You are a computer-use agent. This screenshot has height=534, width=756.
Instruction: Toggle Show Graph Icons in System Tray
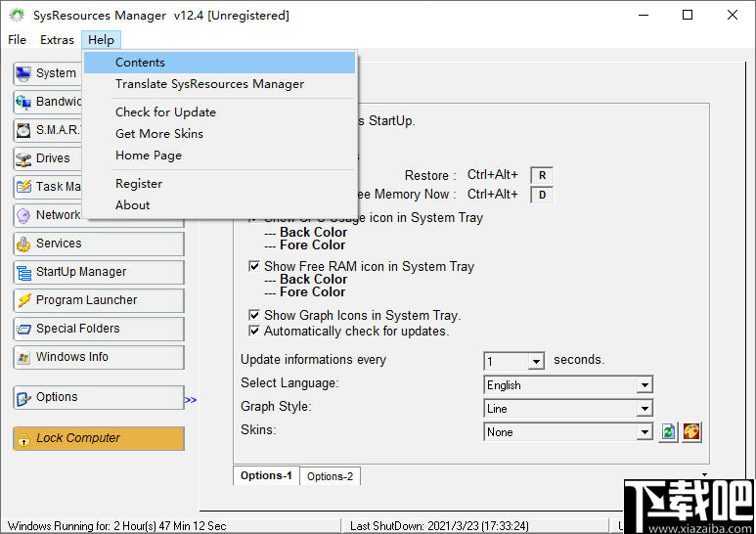pyautogui.click(x=254, y=315)
